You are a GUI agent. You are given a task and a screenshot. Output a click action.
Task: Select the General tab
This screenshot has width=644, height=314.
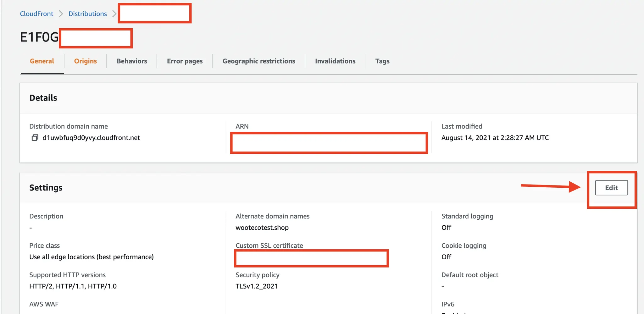tap(42, 61)
